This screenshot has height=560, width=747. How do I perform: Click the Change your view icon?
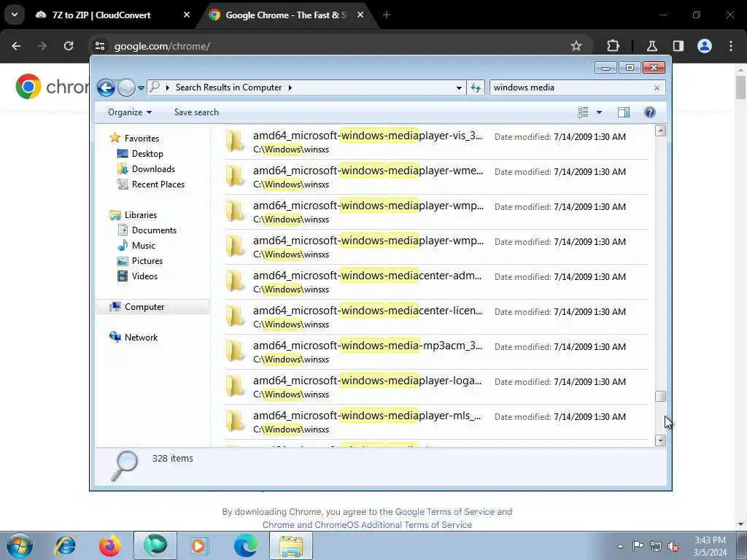tap(583, 112)
